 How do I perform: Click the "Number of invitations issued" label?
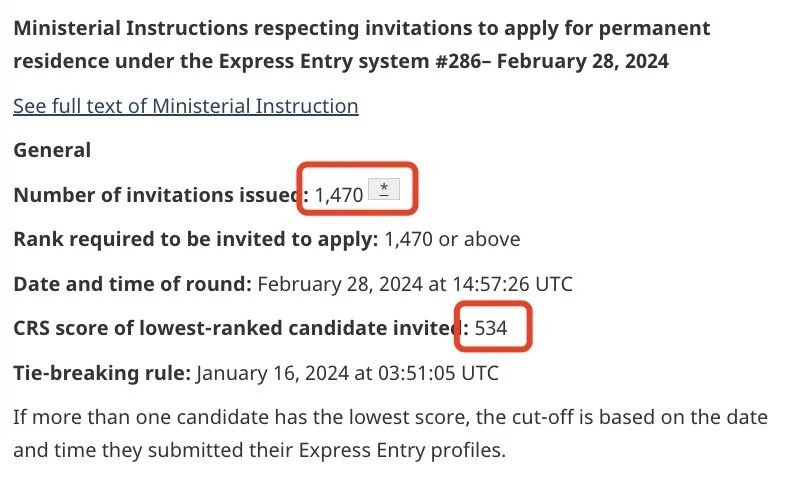[x=155, y=195]
